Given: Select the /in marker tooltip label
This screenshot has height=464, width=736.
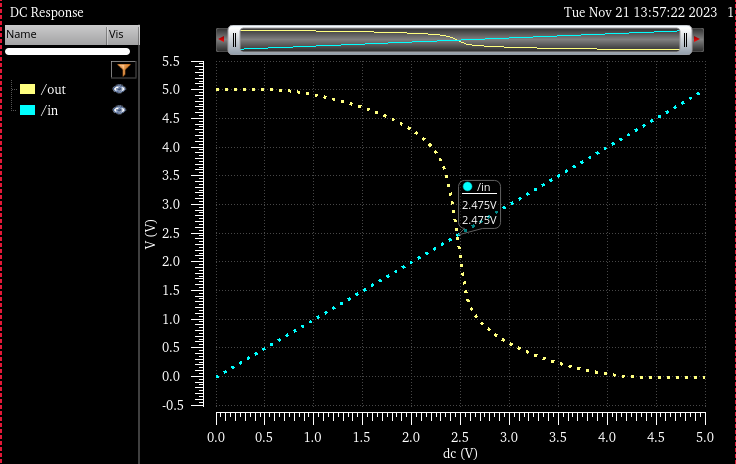Looking at the screenshot, I should click(483, 187).
